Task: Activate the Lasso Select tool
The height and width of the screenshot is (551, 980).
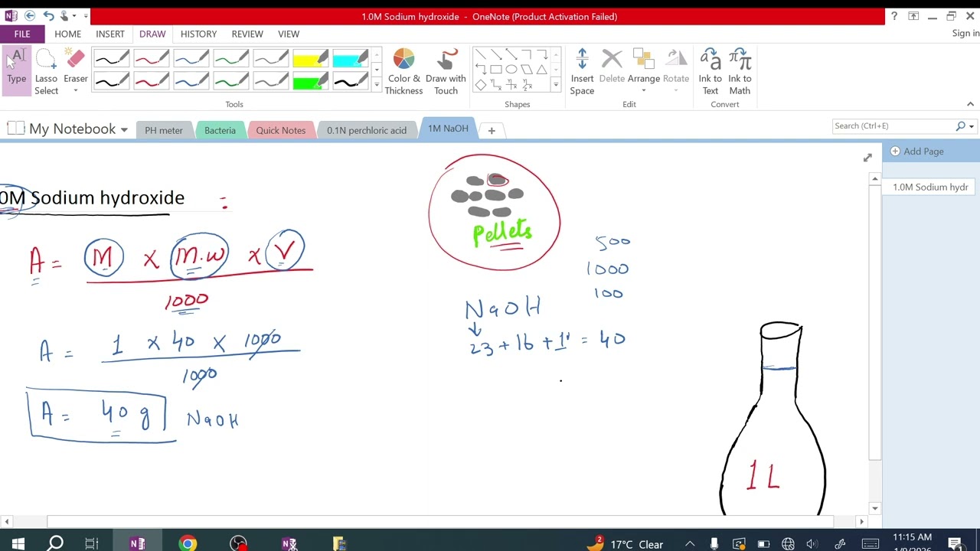Action: tap(46, 70)
